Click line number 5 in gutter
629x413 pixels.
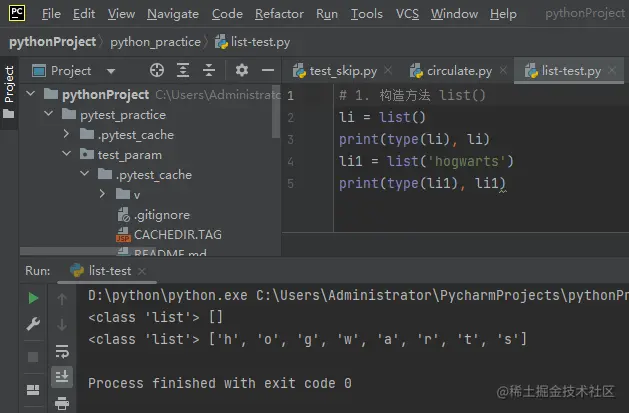pos(290,184)
